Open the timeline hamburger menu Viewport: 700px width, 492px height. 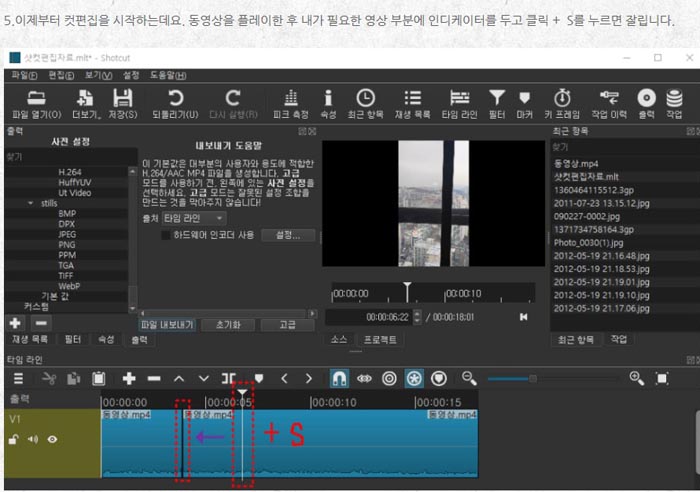pos(18,379)
